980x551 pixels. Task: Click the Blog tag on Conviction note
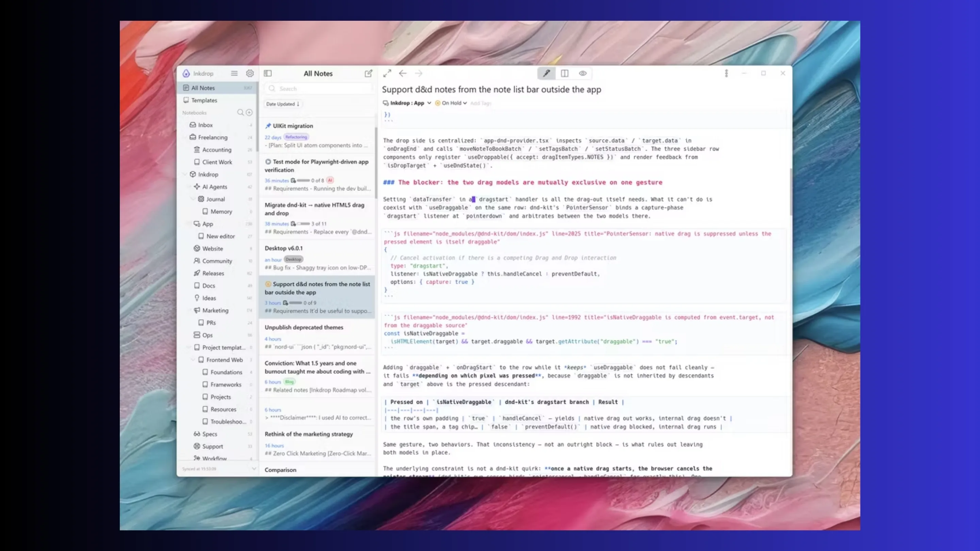290,382
